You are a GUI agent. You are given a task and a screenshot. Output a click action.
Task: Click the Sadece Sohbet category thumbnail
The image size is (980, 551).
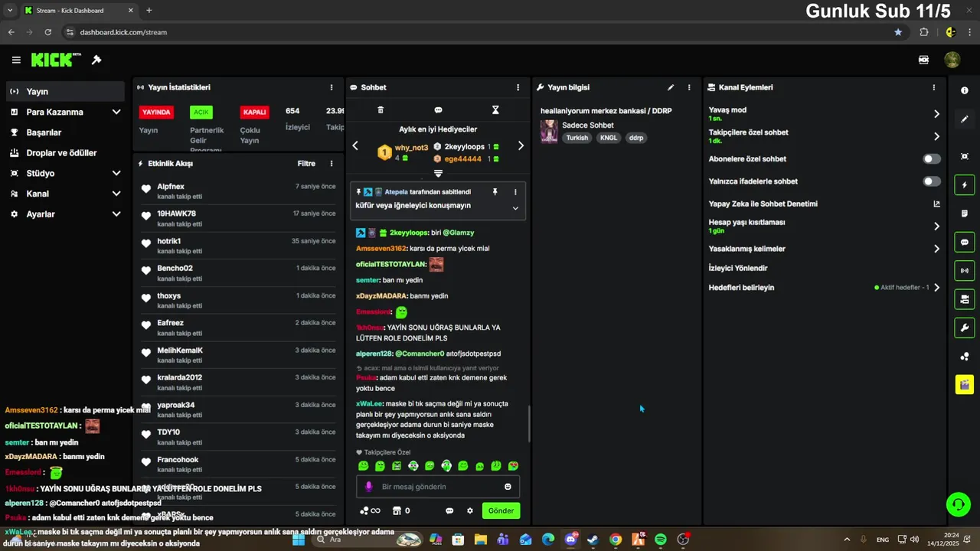click(x=549, y=132)
